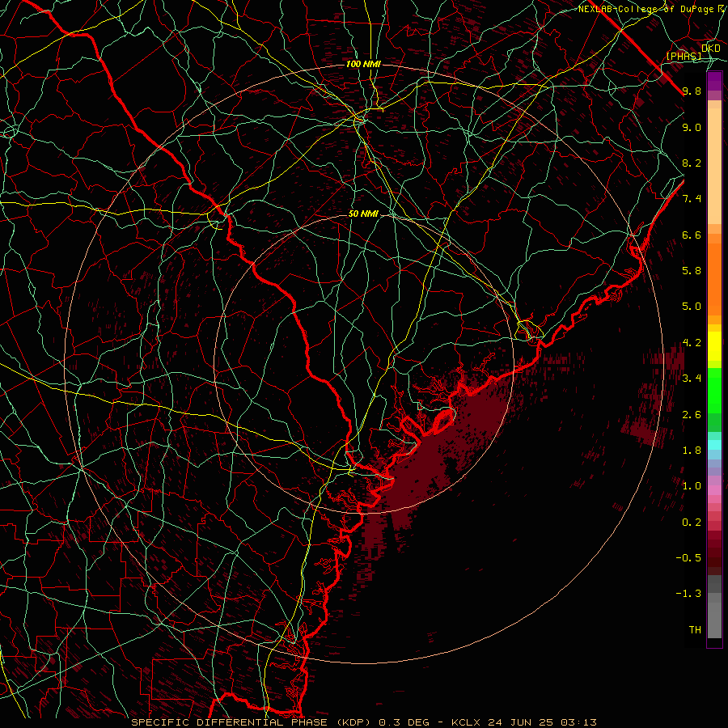Click the -1.3 scale value label
The image size is (728, 728).
(688, 594)
